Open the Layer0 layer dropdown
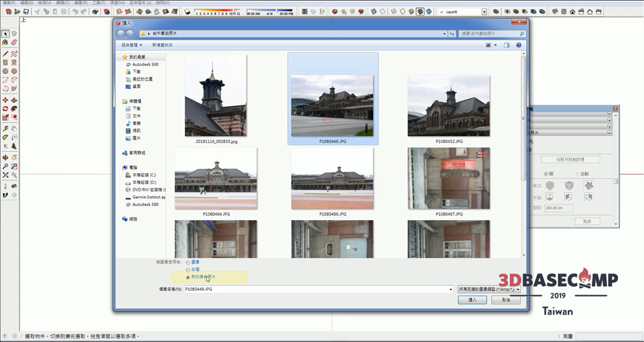This screenshot has height=342, width=644. [x=484, y=12]
